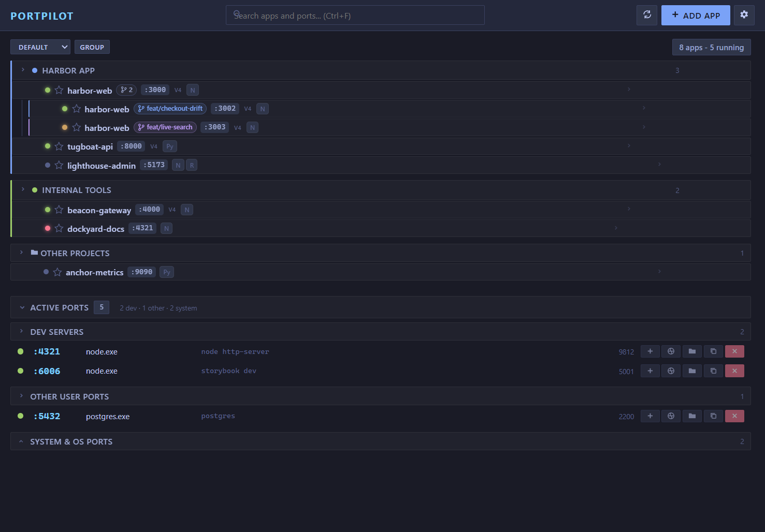Copy port 6006 details with copy icon
Image resolution: width=765 pixels, height=532 pixels.
[713, 371]
